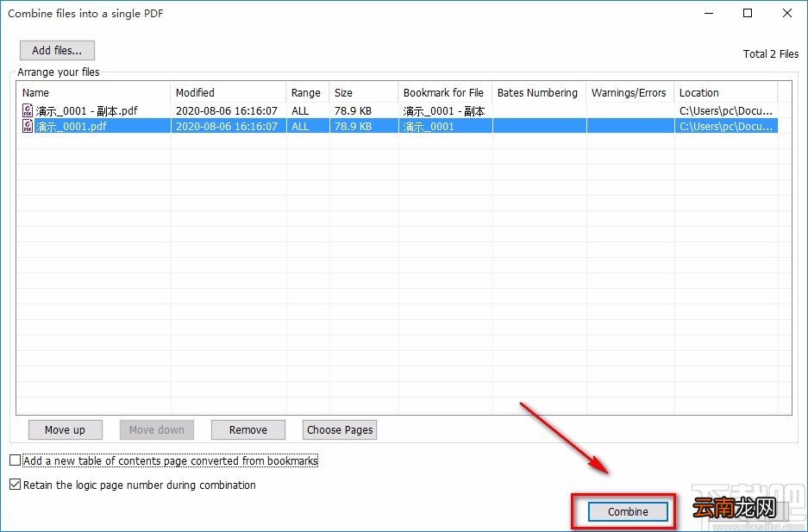Remove the selected file from the list

[247, 429]
